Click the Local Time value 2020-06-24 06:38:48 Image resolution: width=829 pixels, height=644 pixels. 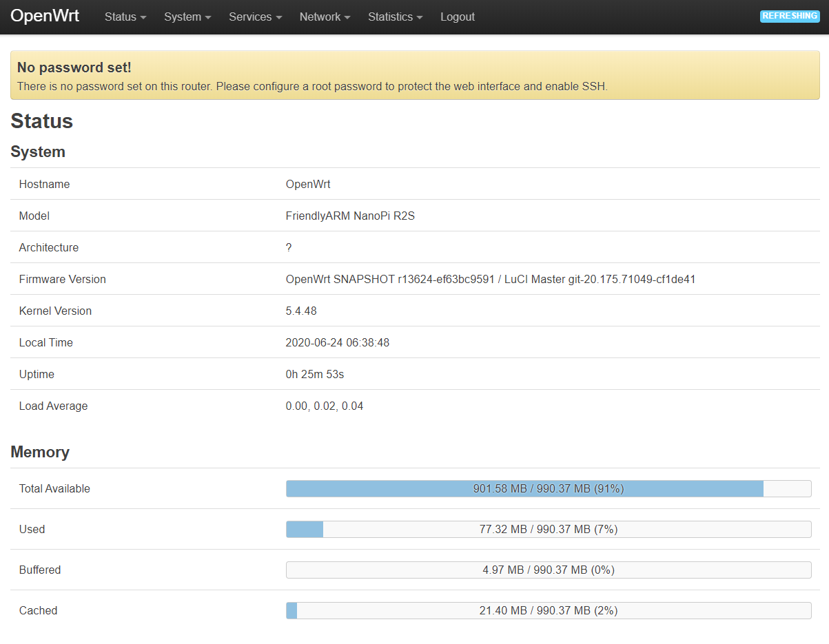coord(338,343)
